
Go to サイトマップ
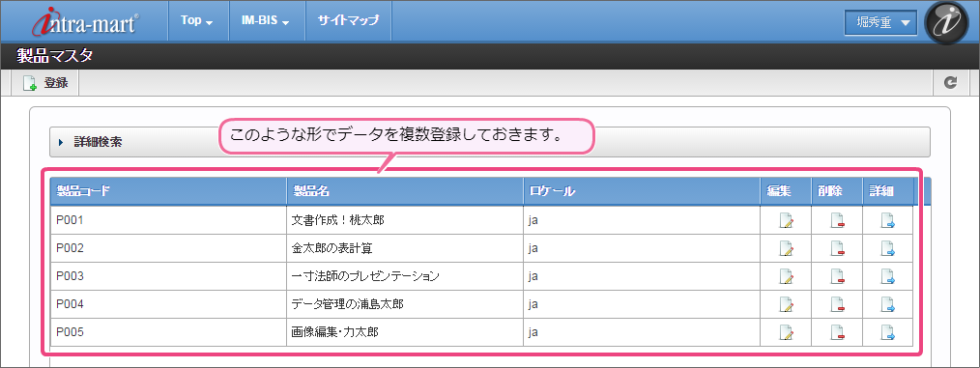pyautogui.click(x=348, y=20)
